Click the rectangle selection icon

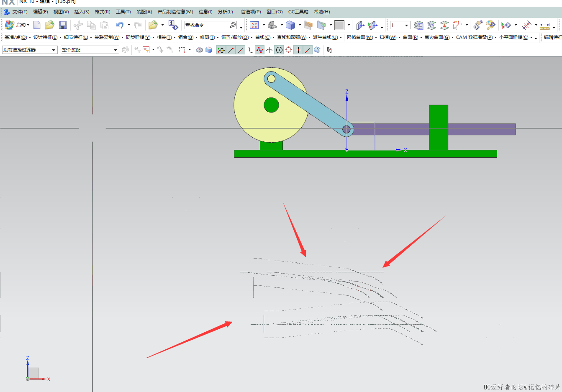tap(182, 50)
